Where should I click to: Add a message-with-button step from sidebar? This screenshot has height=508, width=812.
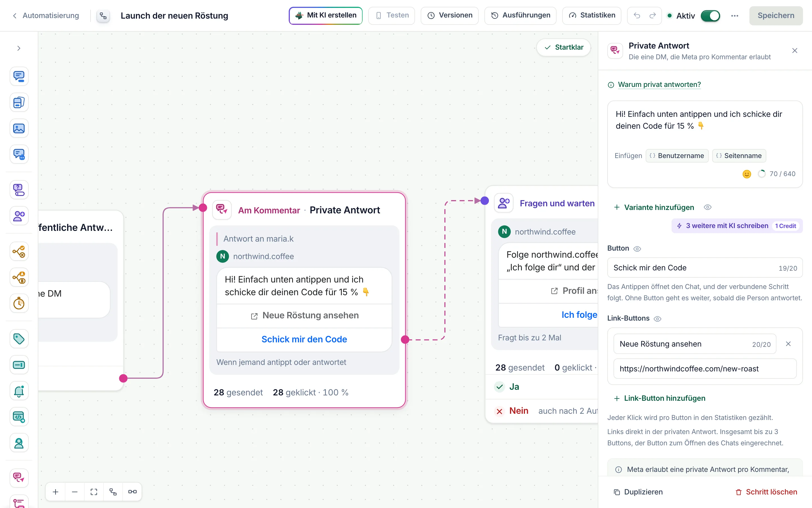[x=19, y=76]
